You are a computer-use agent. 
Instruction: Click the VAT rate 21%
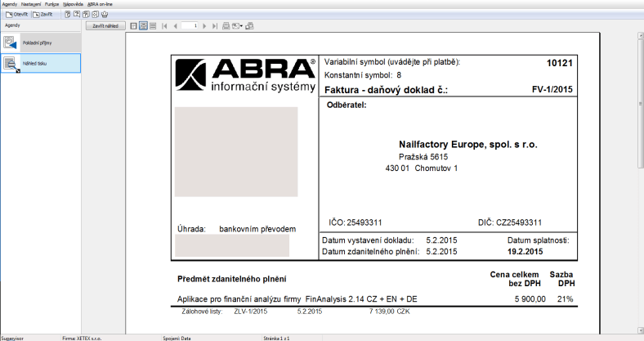point(566,299)
